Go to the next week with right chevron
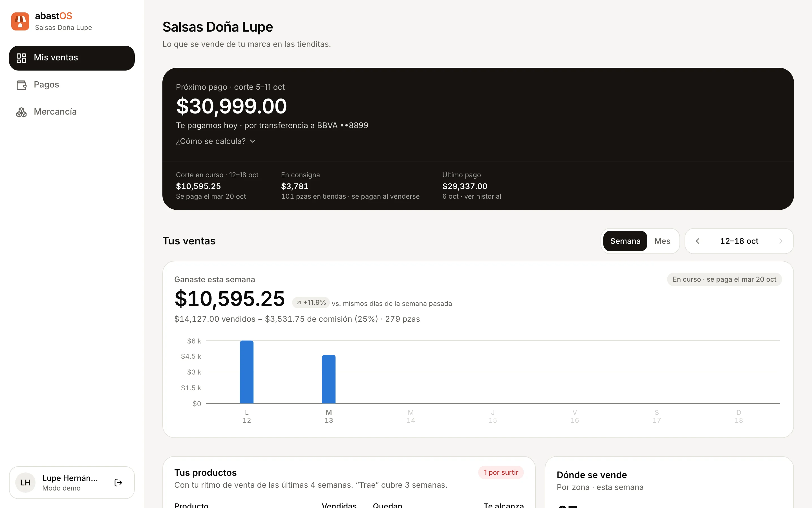The width and height of the screenshot is (812, 508). pos(780,241)
